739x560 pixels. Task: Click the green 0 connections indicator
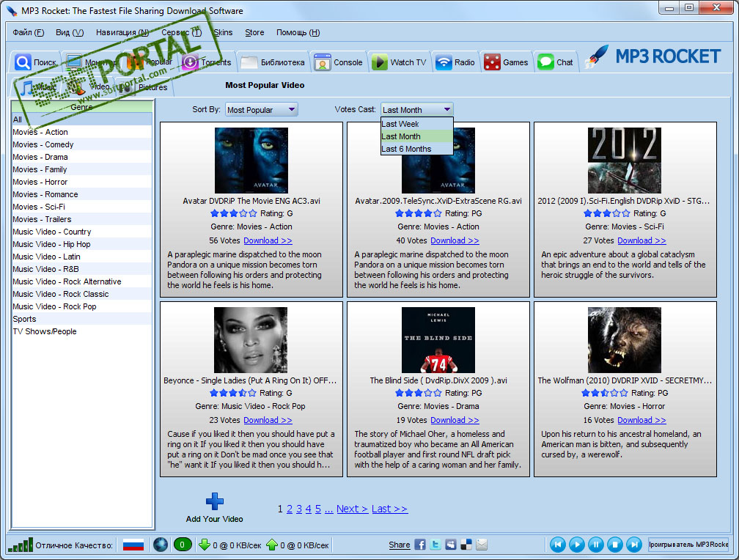(x=183, y=545)
